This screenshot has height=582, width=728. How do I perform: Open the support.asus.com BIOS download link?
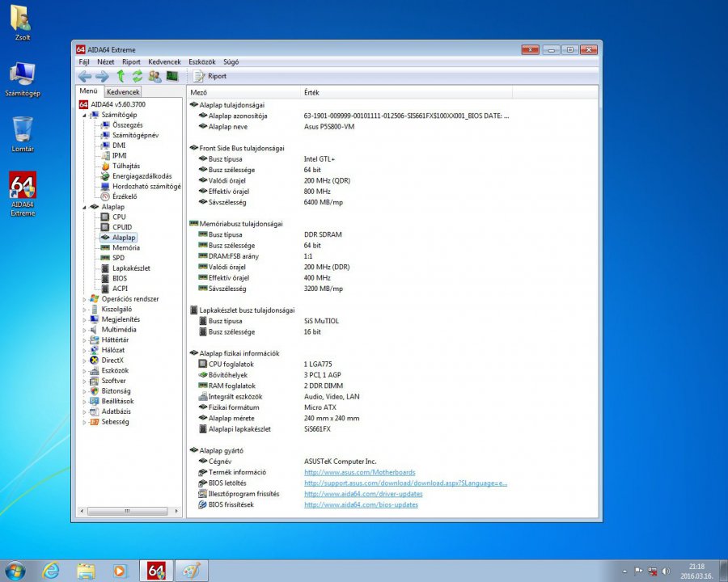coord(405,483)
